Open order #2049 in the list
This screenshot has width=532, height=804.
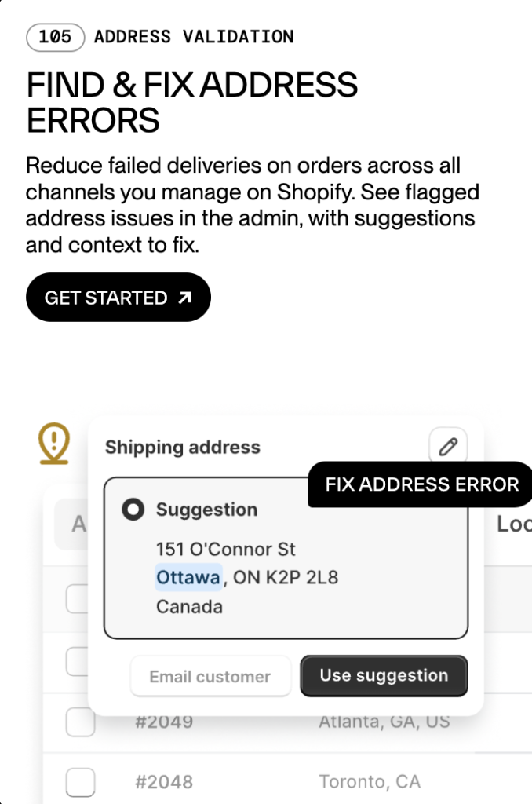pos(164,722)
